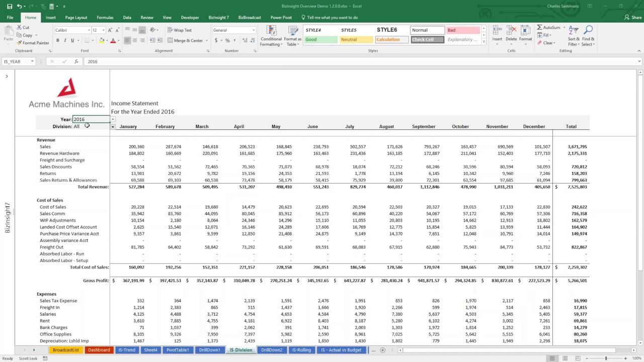Open Format as Table gallery
The width and height of the screenshot is (644, 362).
pos(292,36)
